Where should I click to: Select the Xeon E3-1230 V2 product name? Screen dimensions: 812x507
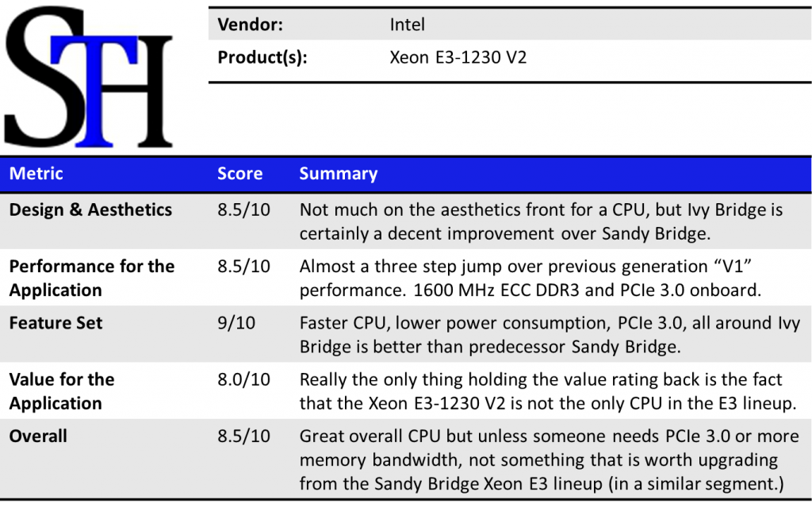click(458, 58)
